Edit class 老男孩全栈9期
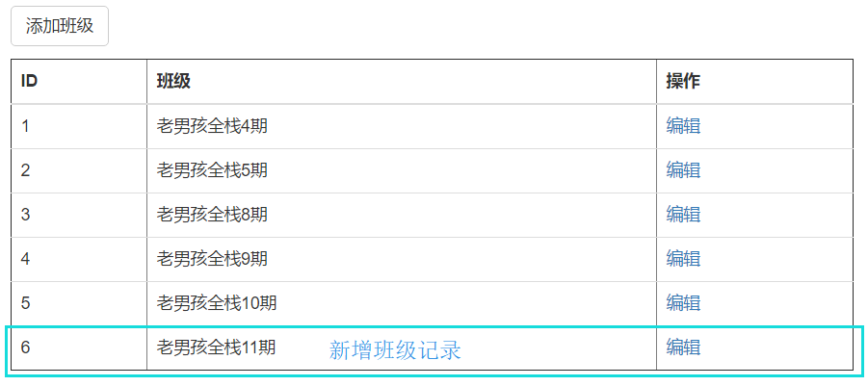The image size is (868, 386). point(683,259)
